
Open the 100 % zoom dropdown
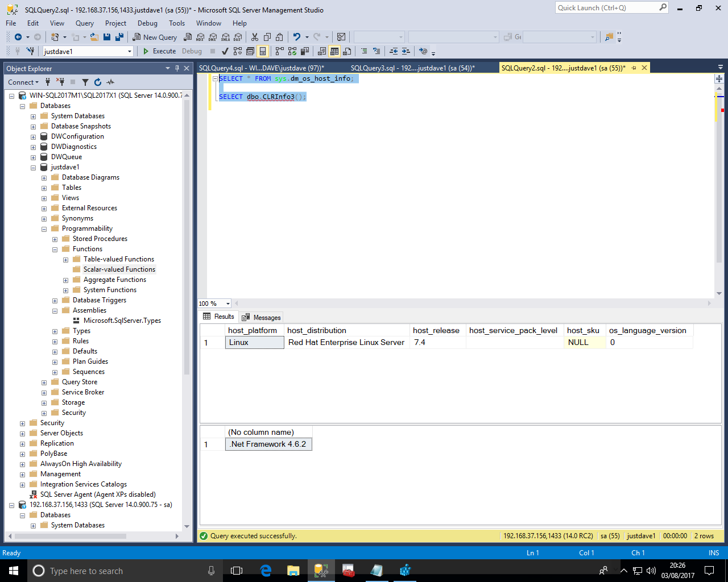[x=227, y=304]
